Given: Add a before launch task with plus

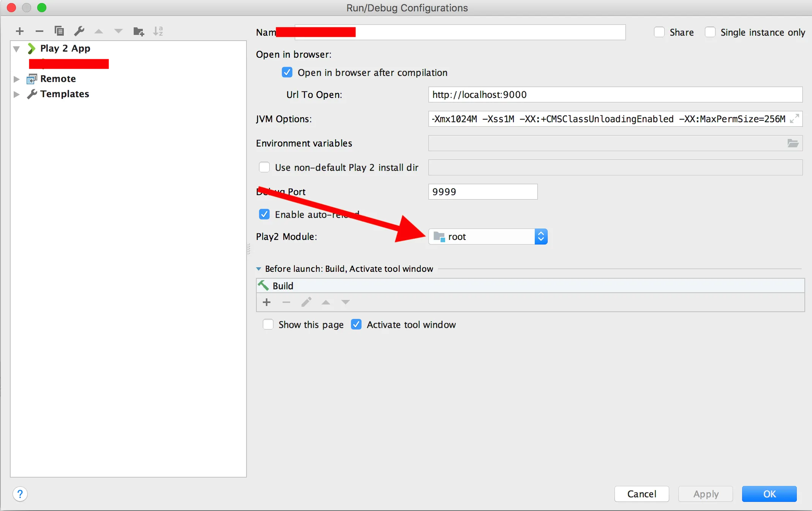Looking at the screenshot, I should tap(267, 302).
